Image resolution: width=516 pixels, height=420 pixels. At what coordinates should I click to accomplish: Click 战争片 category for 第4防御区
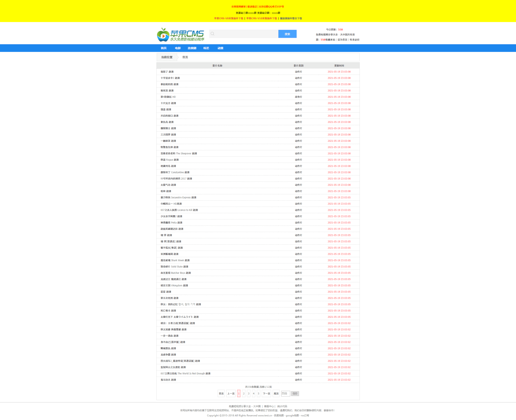pos(298,97)
